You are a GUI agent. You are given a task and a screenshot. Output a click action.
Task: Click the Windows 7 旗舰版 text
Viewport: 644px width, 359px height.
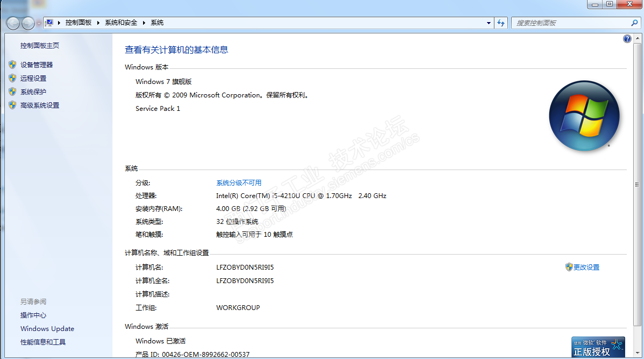[164, 81]
